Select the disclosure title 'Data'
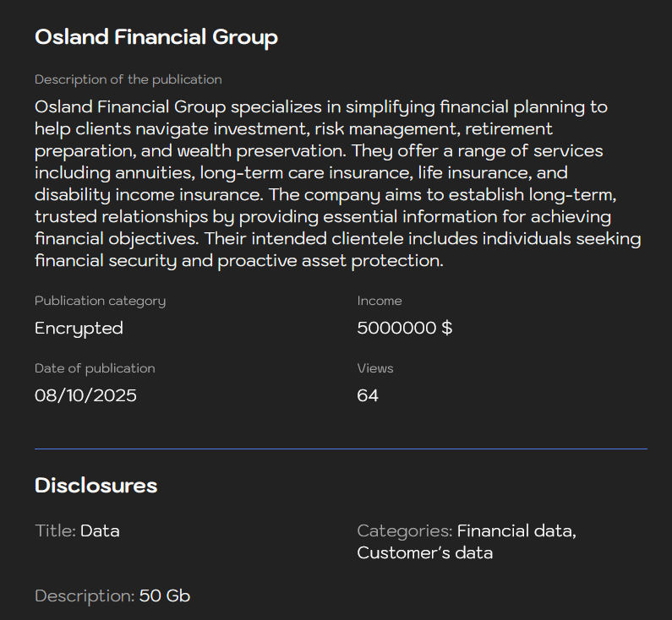 (100, 531)
